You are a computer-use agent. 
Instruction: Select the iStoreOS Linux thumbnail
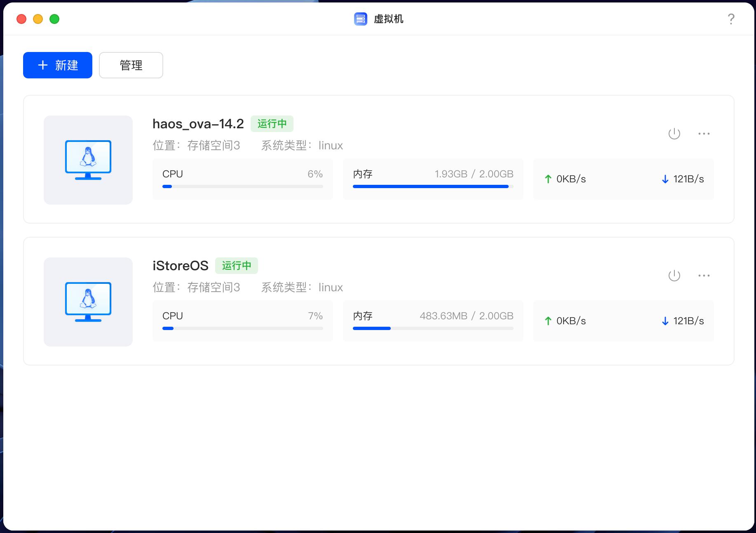tap(88, 302)
